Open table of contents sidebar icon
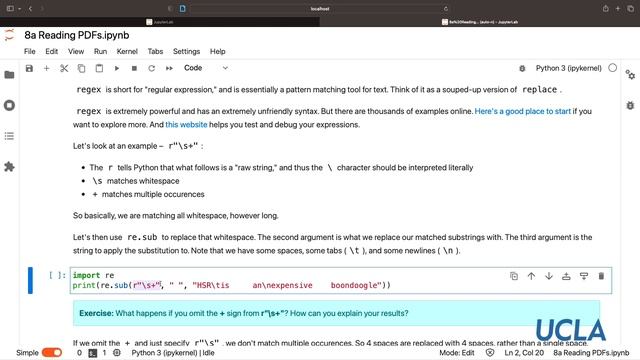The height and width of the screenshot is (360, 640). point(9,136)
